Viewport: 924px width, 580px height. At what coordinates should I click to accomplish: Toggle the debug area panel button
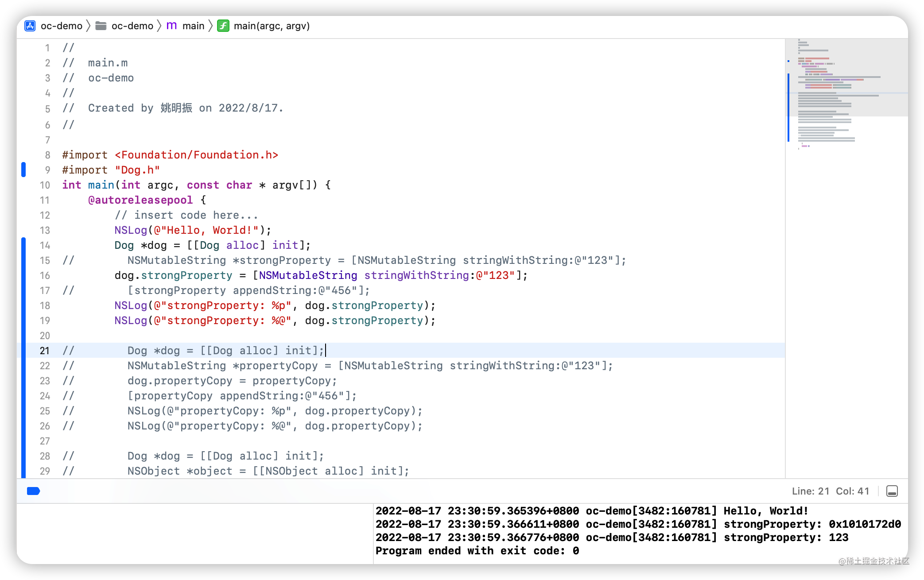(892, 491)
